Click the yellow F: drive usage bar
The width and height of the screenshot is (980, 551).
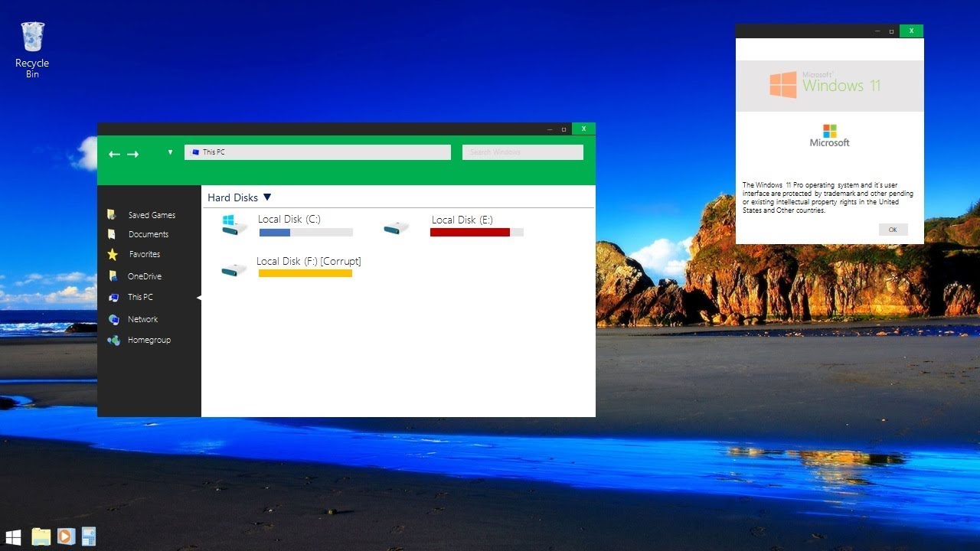tap(305, 273)
